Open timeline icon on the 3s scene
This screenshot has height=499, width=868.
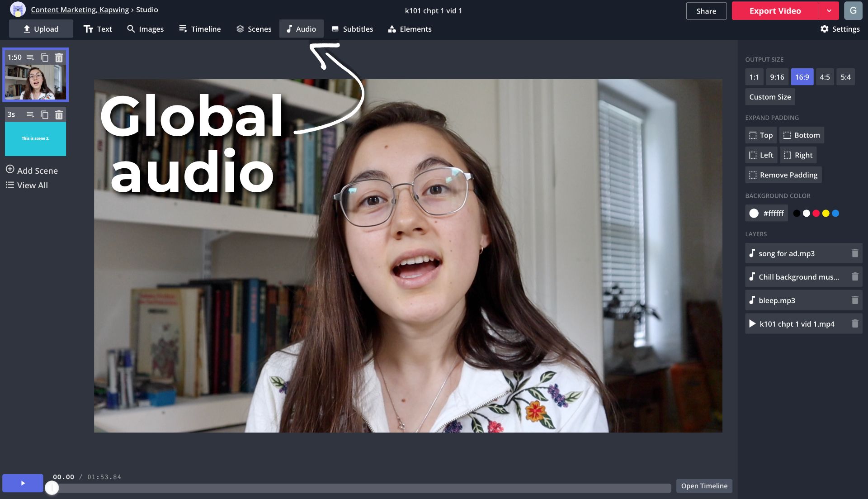pos(30,114)
